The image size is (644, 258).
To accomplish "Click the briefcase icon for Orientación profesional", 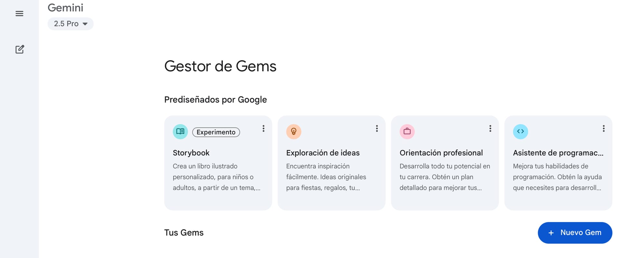I will [x=407, y=132].
